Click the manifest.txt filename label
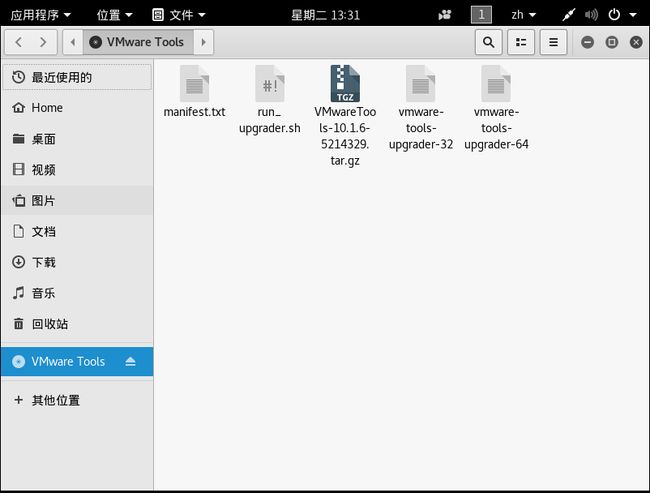The width and height of the screenshot is (650, 493). click(194, 112)
